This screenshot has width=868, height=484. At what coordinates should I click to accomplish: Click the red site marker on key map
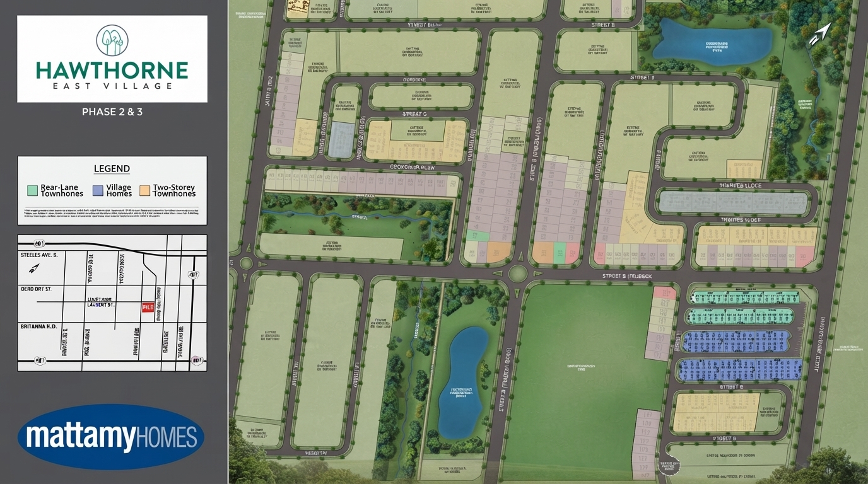click(x=148, y=307)
